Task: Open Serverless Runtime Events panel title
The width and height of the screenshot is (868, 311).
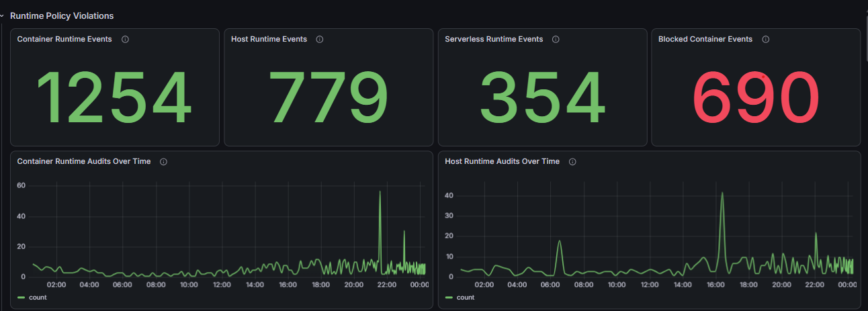Action: (494, 39)
